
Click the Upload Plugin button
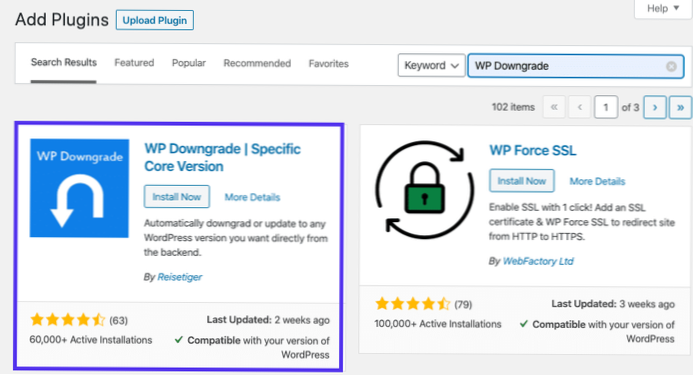click(155, 20)
